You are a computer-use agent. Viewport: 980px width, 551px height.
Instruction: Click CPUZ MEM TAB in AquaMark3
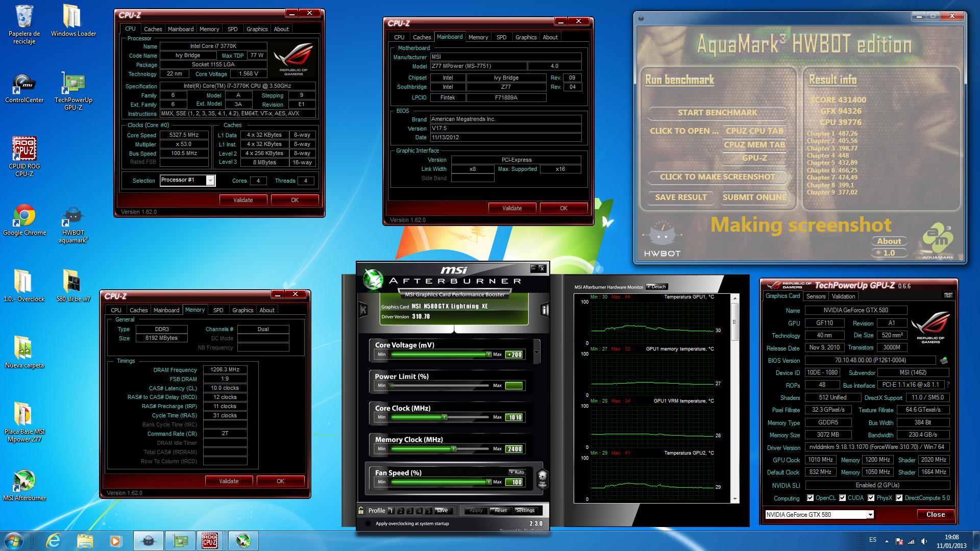(x=754, y=145)
